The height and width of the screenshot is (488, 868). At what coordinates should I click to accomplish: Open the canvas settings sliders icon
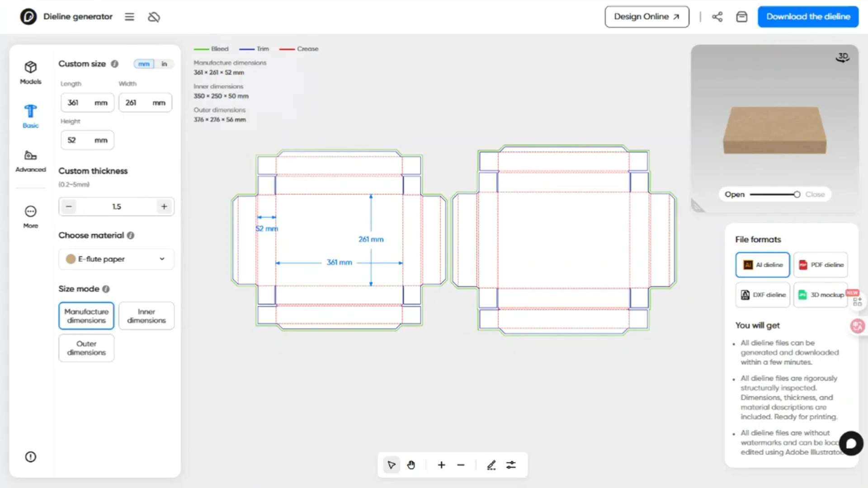(x=511, y=465)
